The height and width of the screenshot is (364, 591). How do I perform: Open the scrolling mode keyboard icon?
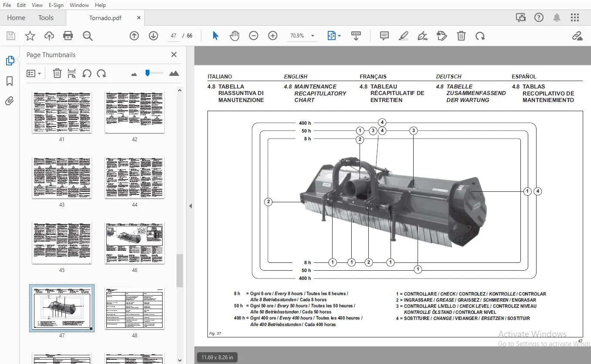pos(356,36)
